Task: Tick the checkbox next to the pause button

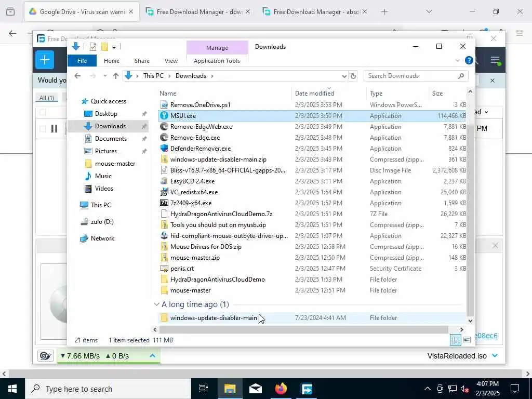Action: [x=43, y=129]
